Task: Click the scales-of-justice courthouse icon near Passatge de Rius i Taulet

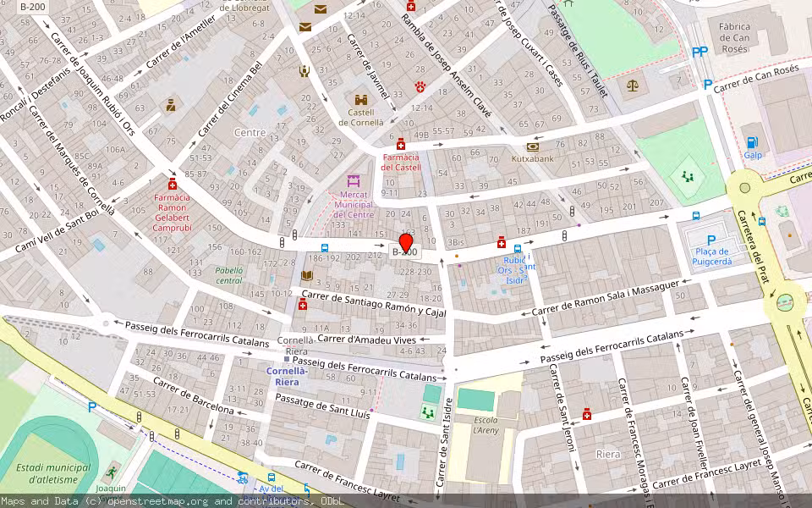Action: (x=633, y=83)
